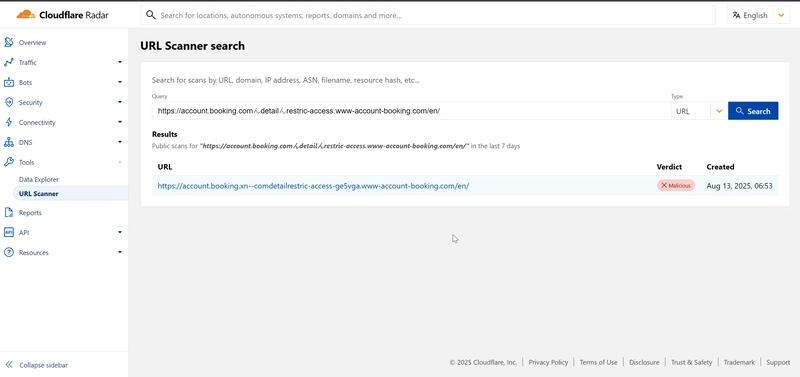Open the Support footer link
Image resolution: width=800 pixels, height=377 pixels.
click(x=778, y=362)
